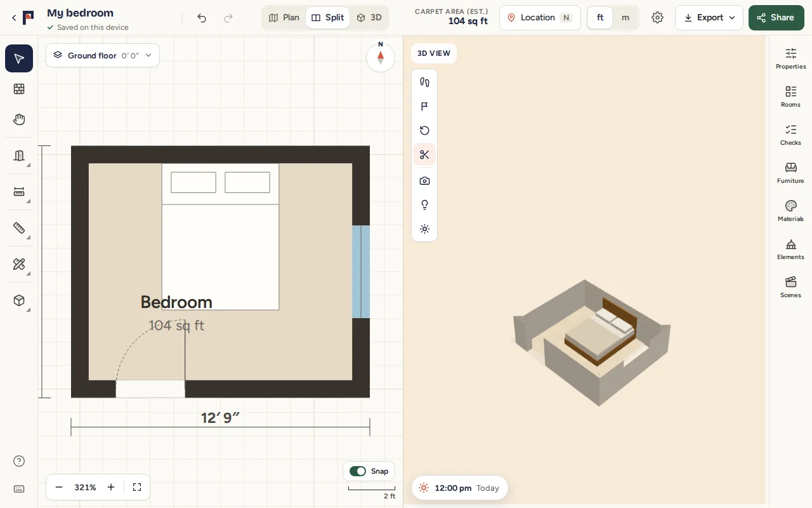Pick the dimension line tool
Image resolution: width=812 pixels, height=508 pixels.
tap(19, 192)
